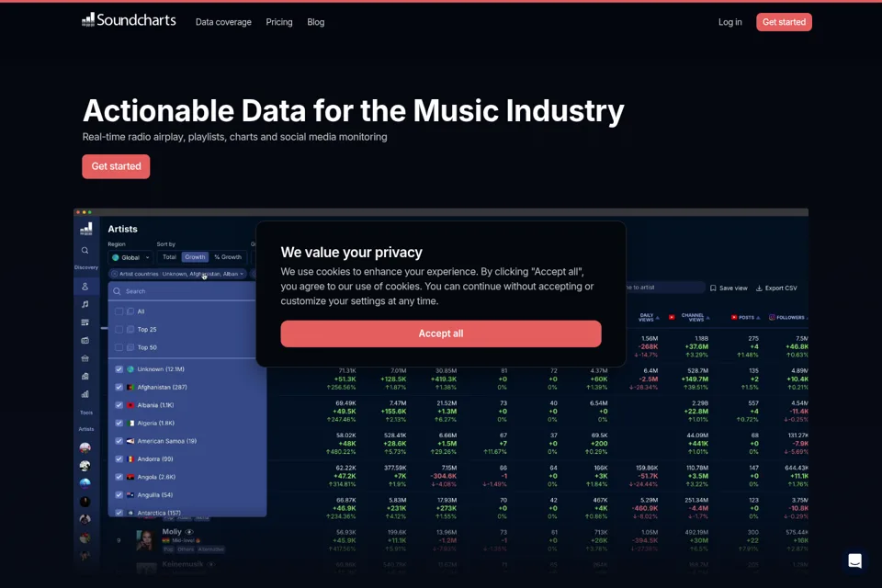Click the Albania flag icon

coord(130,405)
